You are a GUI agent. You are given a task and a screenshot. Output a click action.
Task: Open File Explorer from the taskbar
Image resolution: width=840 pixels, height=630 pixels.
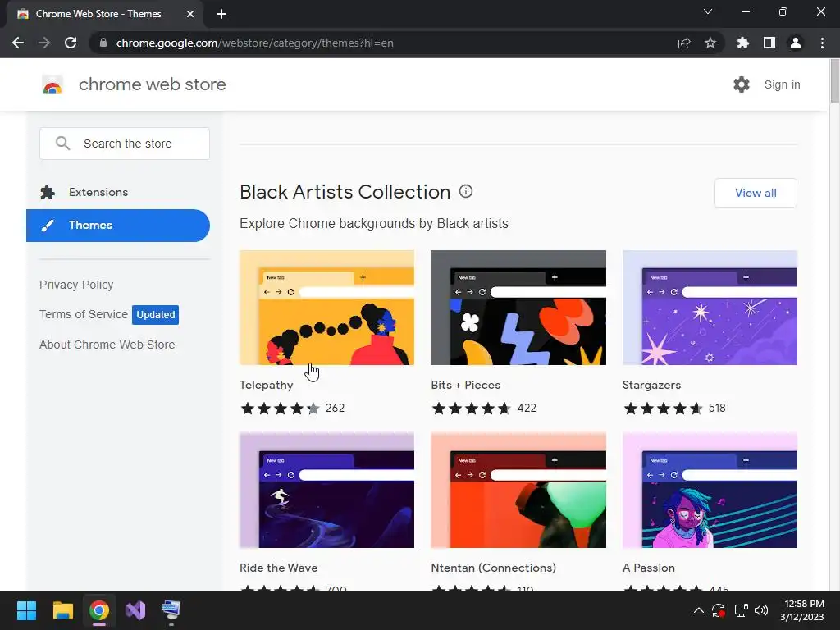click(x=62, y=610)
